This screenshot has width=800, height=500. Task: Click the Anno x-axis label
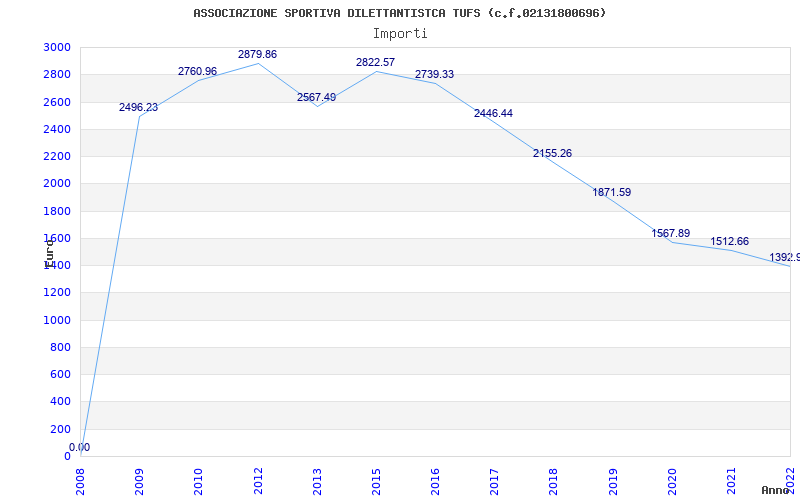[776, 490]
